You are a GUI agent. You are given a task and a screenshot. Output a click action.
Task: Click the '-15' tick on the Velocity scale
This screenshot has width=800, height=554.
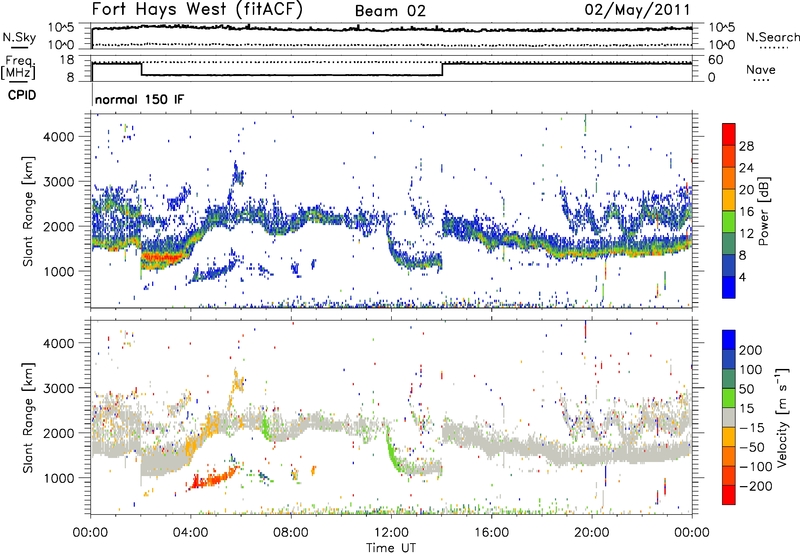pos(752,428)
